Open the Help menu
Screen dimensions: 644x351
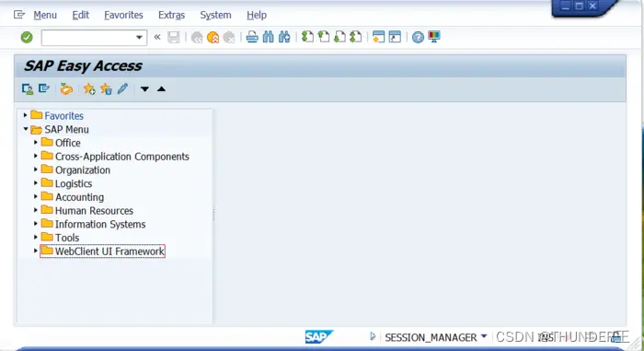click(257, 16)
